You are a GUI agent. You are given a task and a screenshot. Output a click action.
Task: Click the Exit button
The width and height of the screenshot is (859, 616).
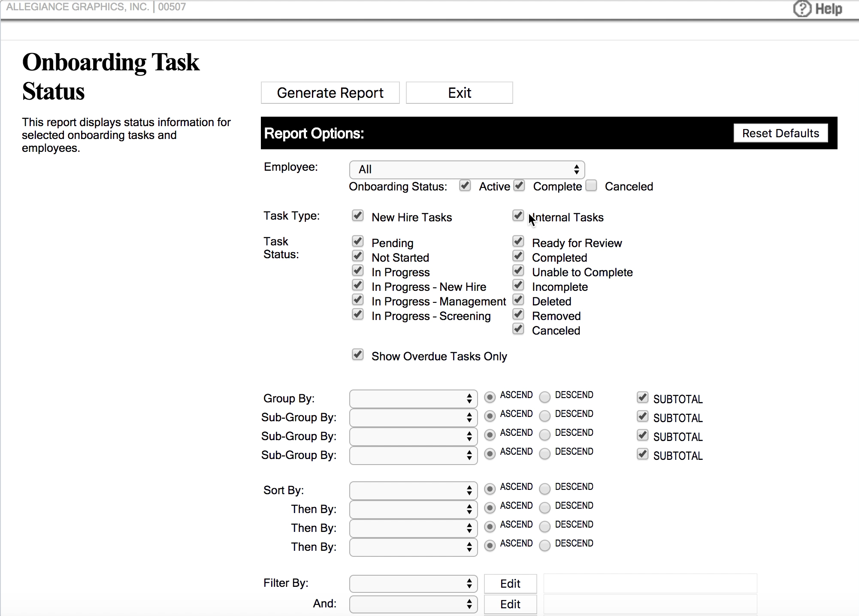pos(459,92)
